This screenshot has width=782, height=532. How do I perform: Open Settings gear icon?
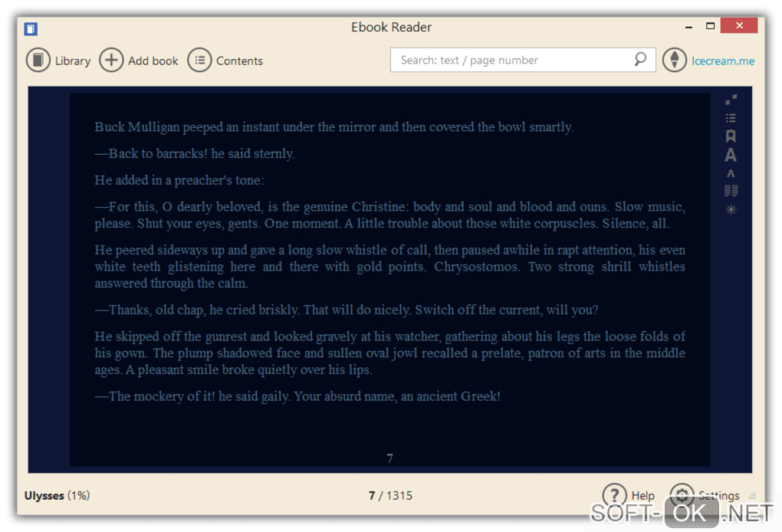[x=682, y=494]
